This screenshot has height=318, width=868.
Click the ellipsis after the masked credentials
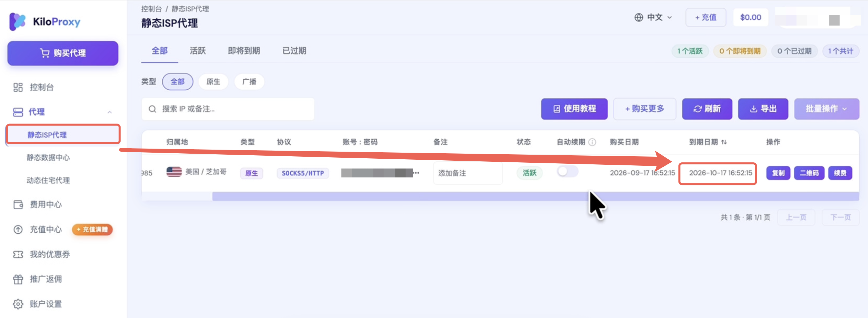tap(416, 173)
